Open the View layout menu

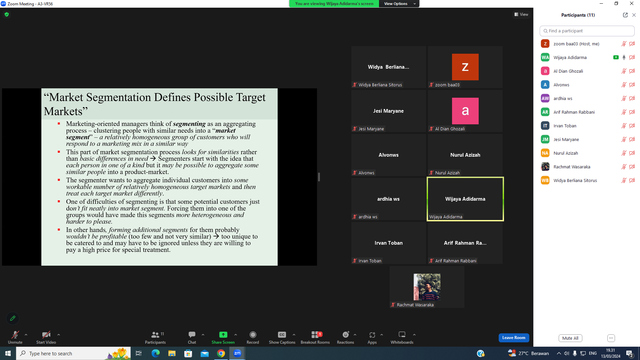pos(521,14)
